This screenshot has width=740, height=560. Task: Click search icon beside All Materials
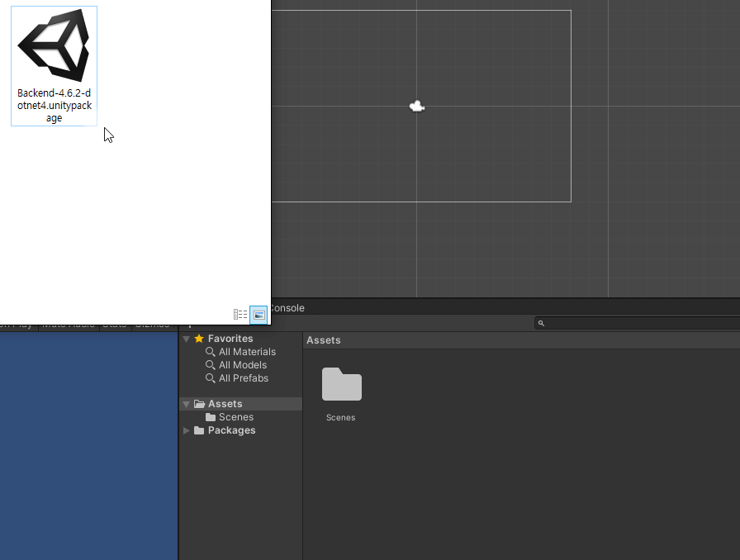[x=211, y=352]
